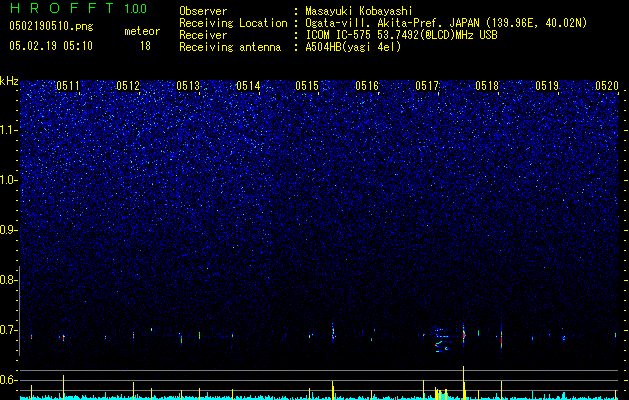
Task: Click the 0517 time marker
Action: coord(427,86)
